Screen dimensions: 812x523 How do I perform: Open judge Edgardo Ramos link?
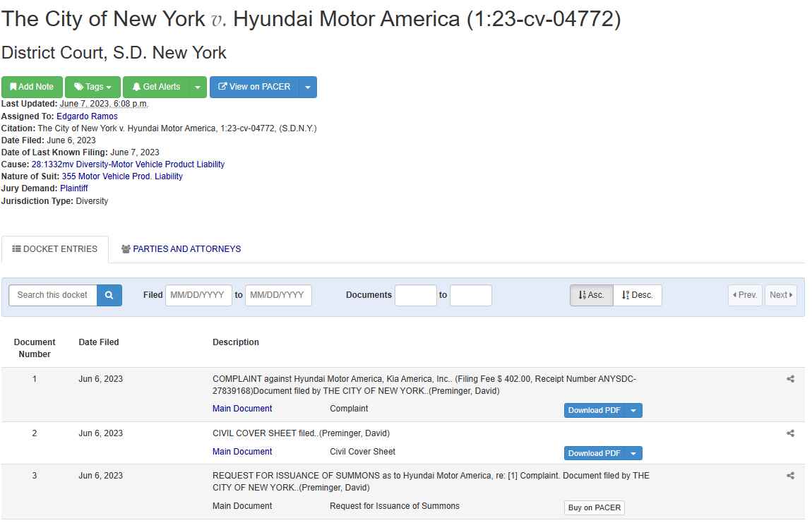(87, 116)
